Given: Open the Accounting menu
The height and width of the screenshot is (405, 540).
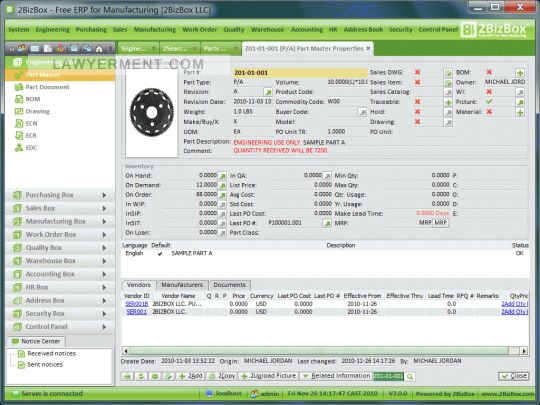Looking at the screenshot, I should 307,30.
